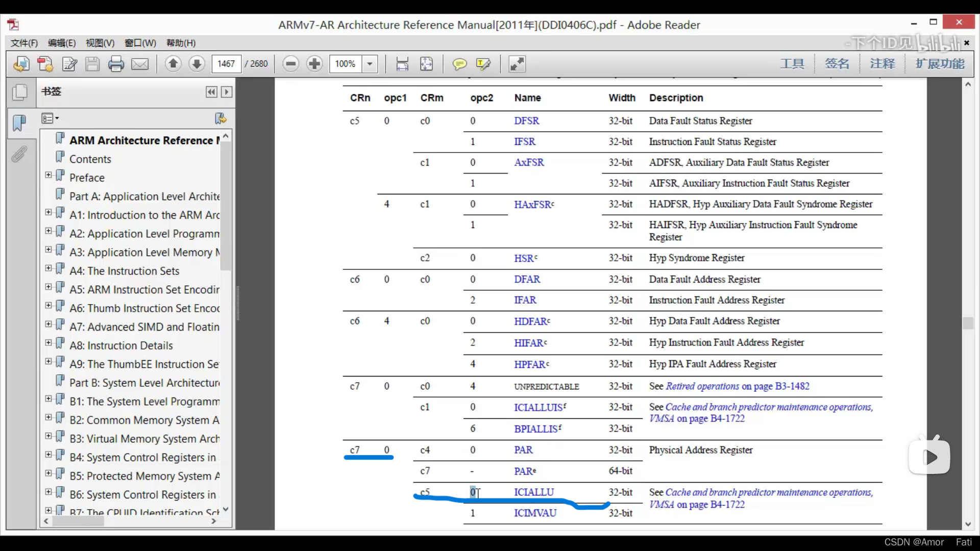Select the email document icon

139,63
